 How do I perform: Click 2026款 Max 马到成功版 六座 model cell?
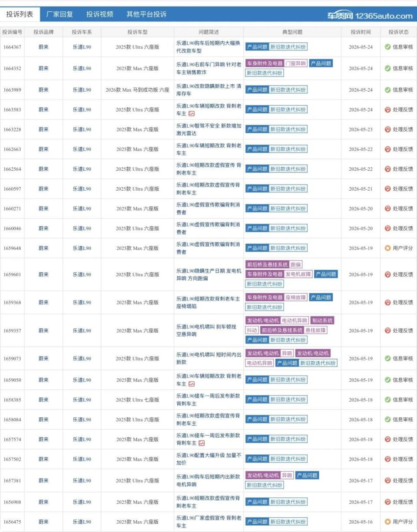137,90
